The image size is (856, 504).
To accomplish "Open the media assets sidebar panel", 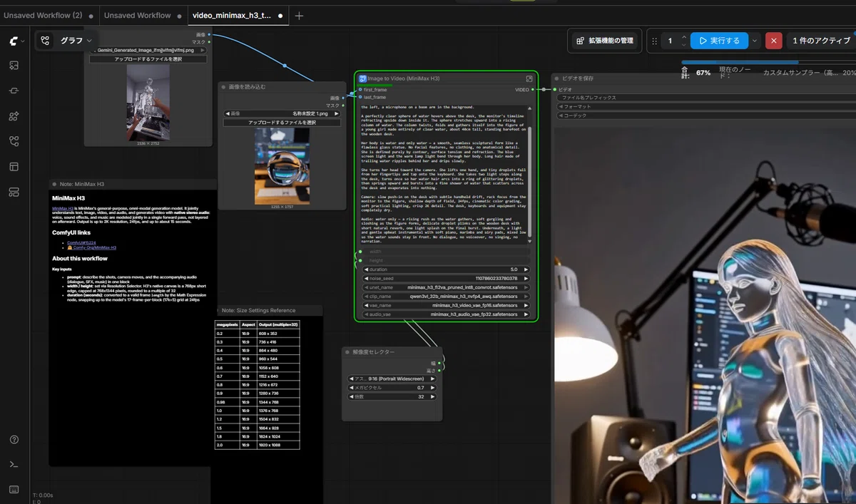I will pyautogui.click(x=14, y=66).
